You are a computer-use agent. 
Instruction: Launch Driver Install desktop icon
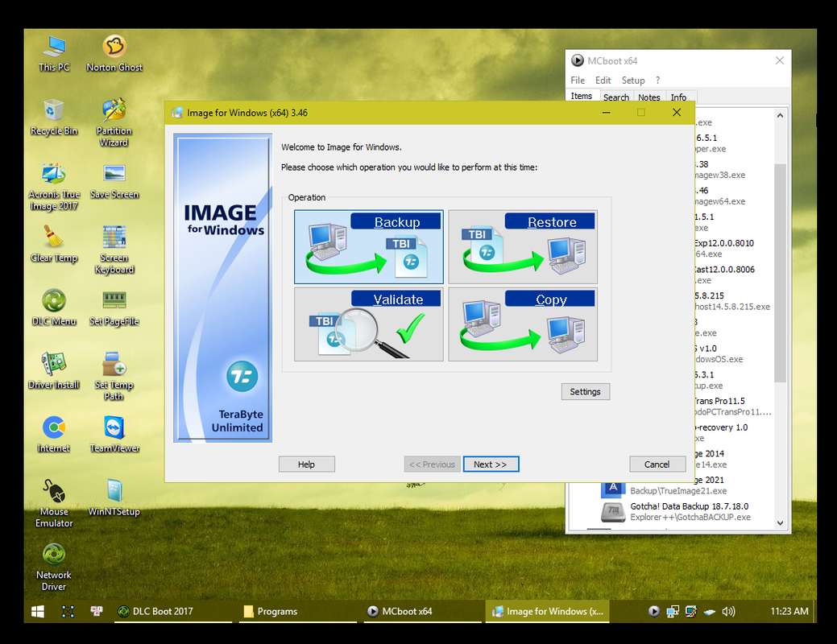[54, 371]
